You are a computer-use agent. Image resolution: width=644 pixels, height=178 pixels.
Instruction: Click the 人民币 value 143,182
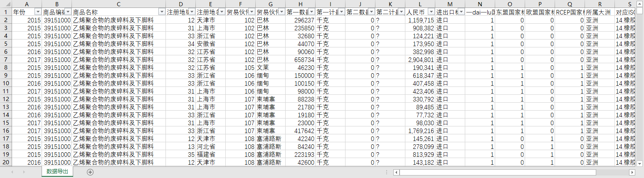coord(420,162)
